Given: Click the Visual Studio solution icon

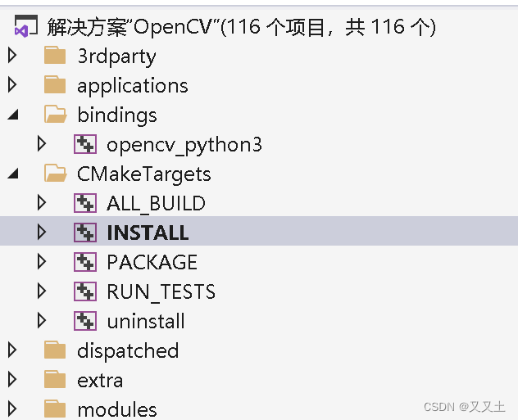Looking at the screenshot, I should pyautogui.click(x=25, y=26).
